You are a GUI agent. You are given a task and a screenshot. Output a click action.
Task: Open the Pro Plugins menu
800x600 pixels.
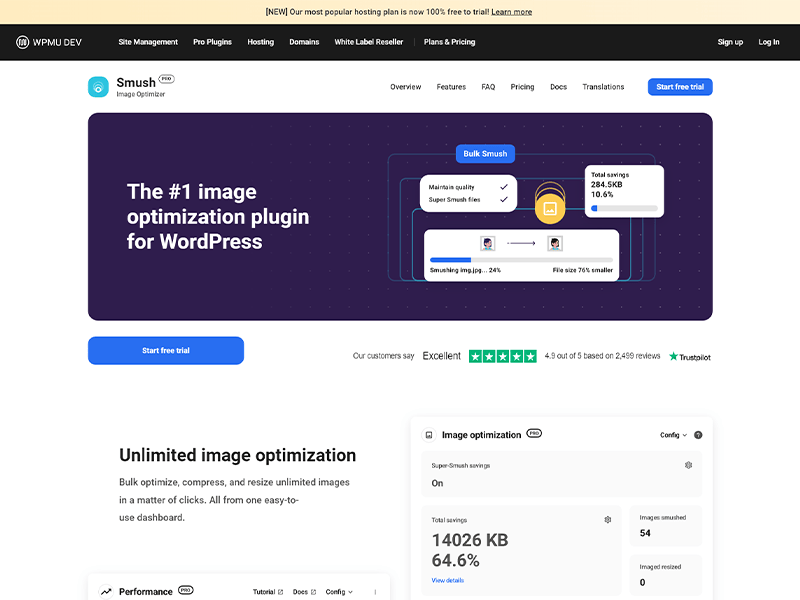click(x=212, y=42)
